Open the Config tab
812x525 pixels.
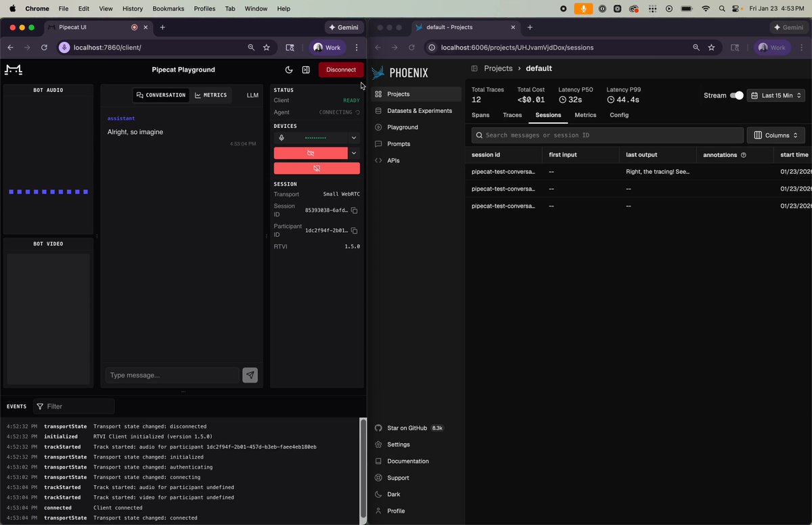[x=619, y=115]
